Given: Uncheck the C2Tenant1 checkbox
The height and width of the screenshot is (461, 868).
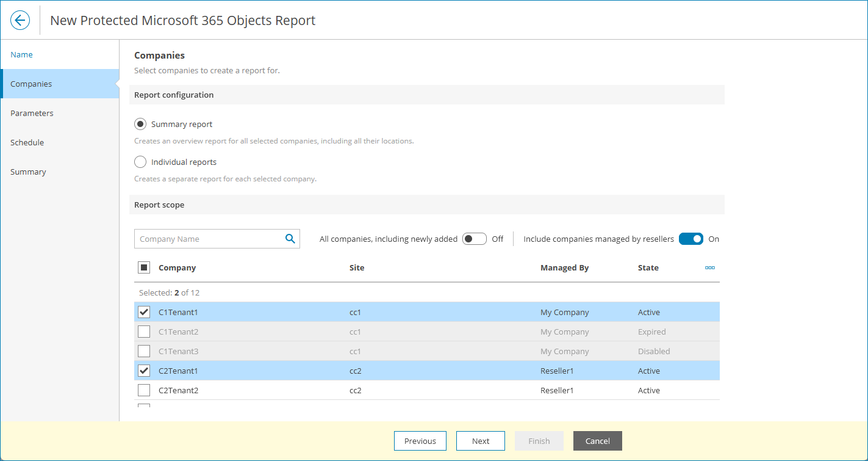Looking at the screenshot, I should [x=144, y=371].
